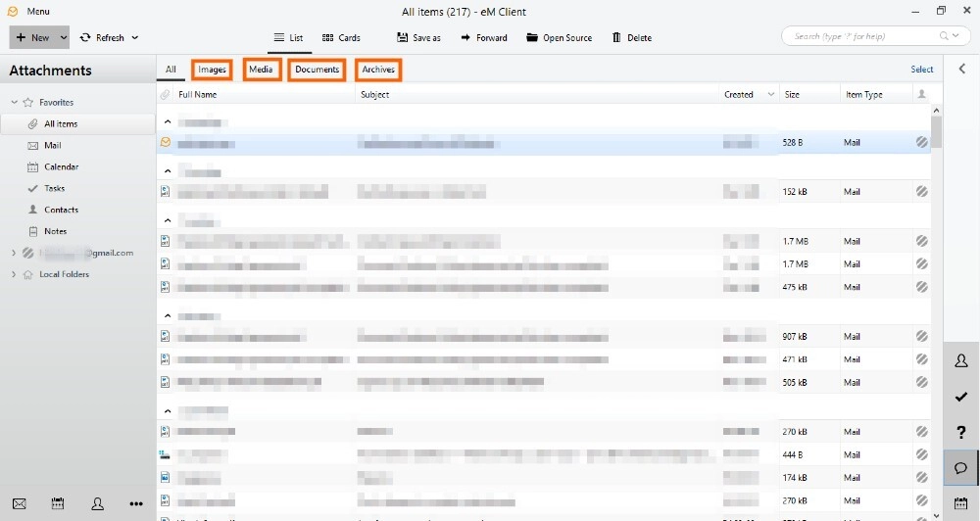
Task: Select the 505 kB attachment row
Action: point(544,382)
